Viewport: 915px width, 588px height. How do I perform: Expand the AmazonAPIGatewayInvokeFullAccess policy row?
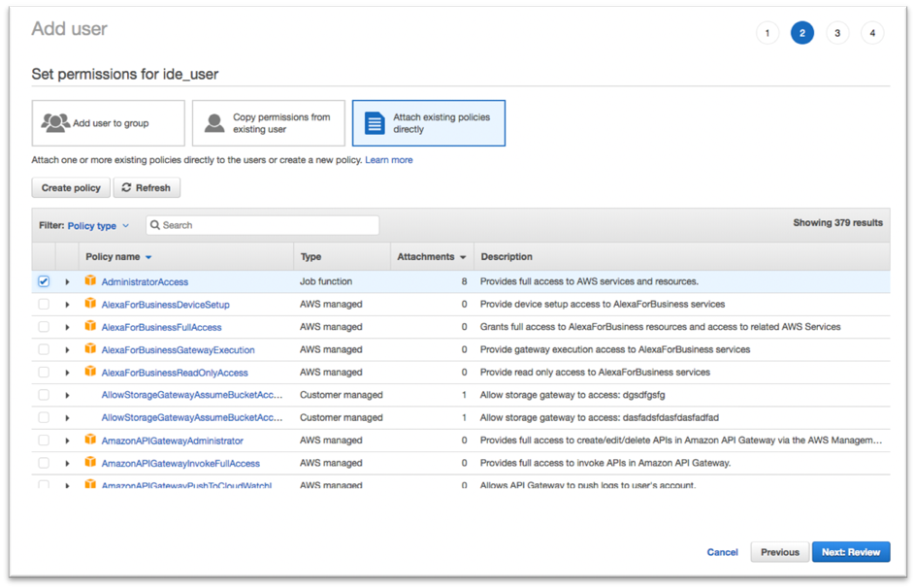(67, 464)
